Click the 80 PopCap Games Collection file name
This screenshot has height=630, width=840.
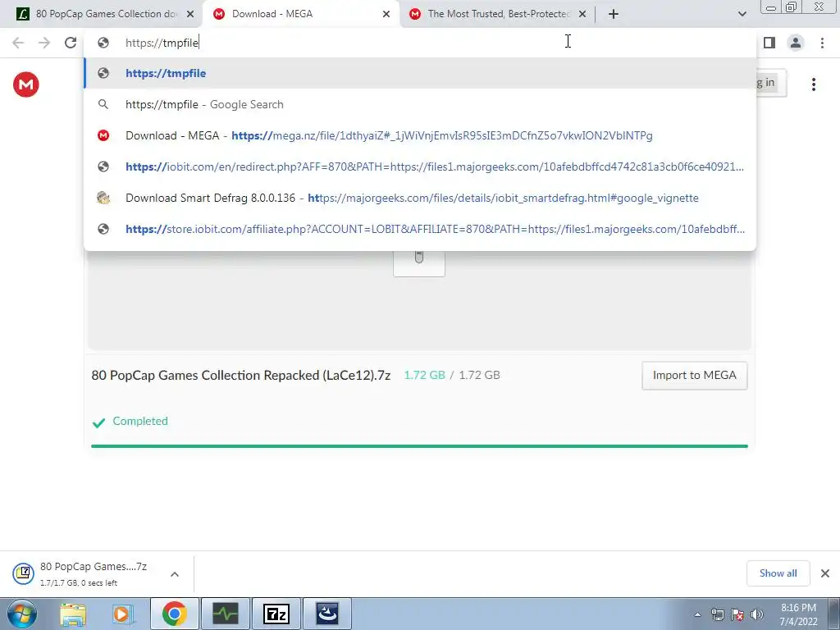coord(241,376)
